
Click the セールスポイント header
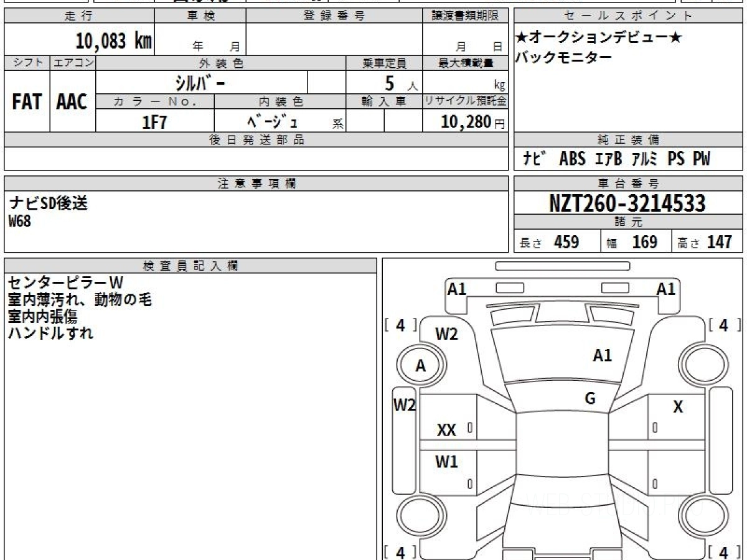coord(628,16)
